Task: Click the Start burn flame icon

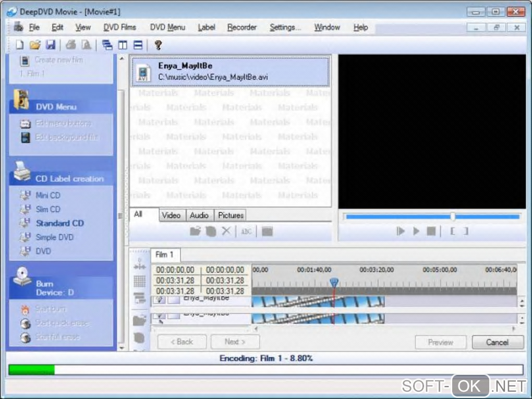Action: click(26, 309)
